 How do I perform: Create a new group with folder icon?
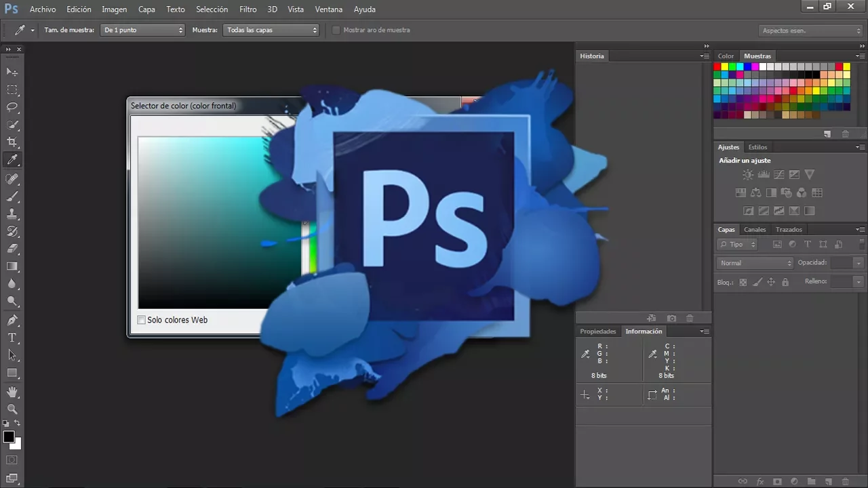click(811, 481)
